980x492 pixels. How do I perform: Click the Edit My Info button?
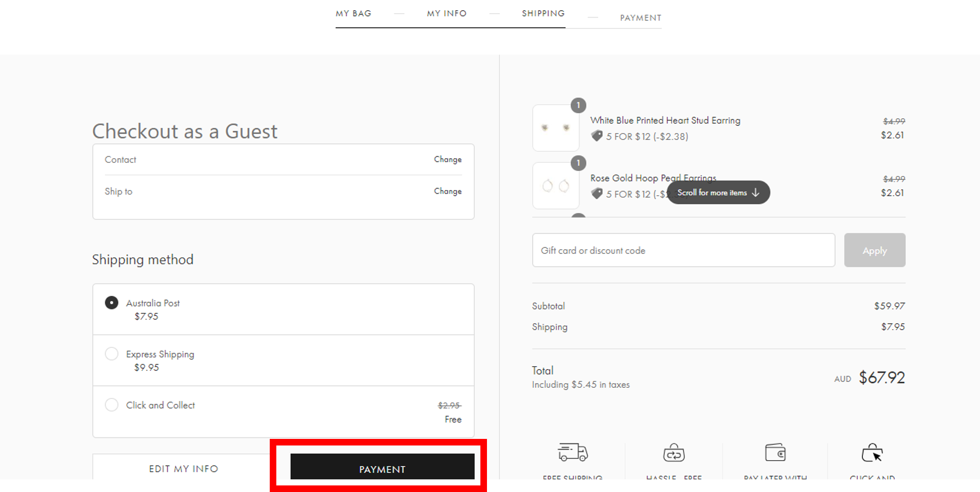[x=183, y=469]
